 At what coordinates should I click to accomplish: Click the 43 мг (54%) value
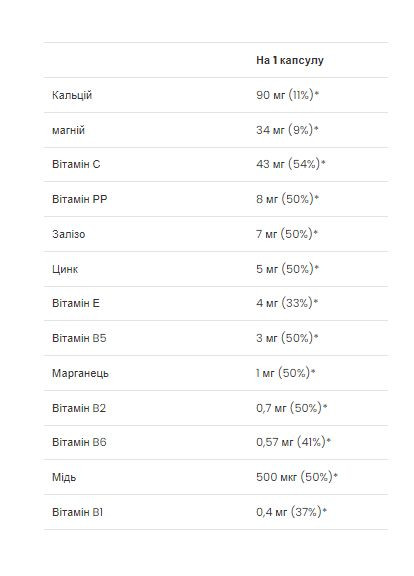[x=291, y=164]
